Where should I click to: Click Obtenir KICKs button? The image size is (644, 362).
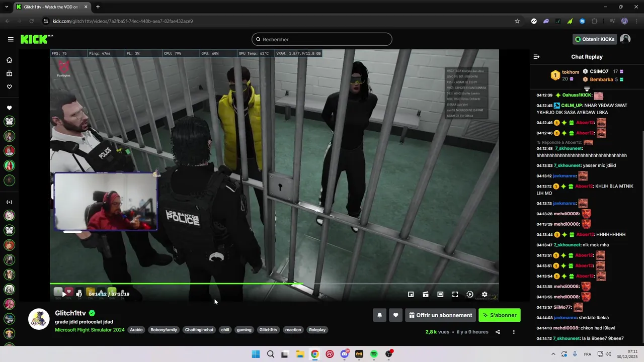point(595,39)
